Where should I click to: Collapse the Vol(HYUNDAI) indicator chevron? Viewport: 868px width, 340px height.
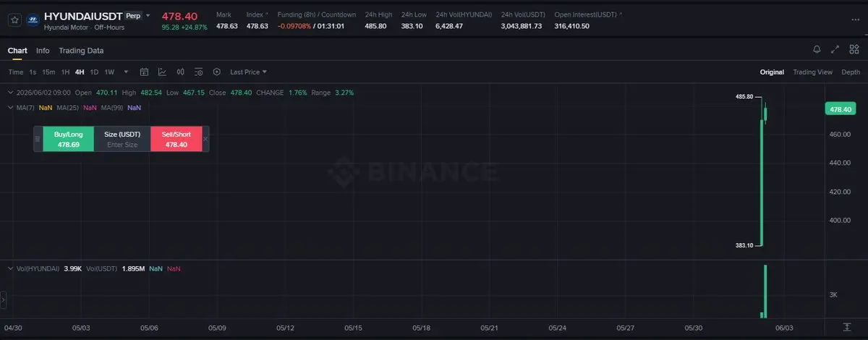pos(9,268)
